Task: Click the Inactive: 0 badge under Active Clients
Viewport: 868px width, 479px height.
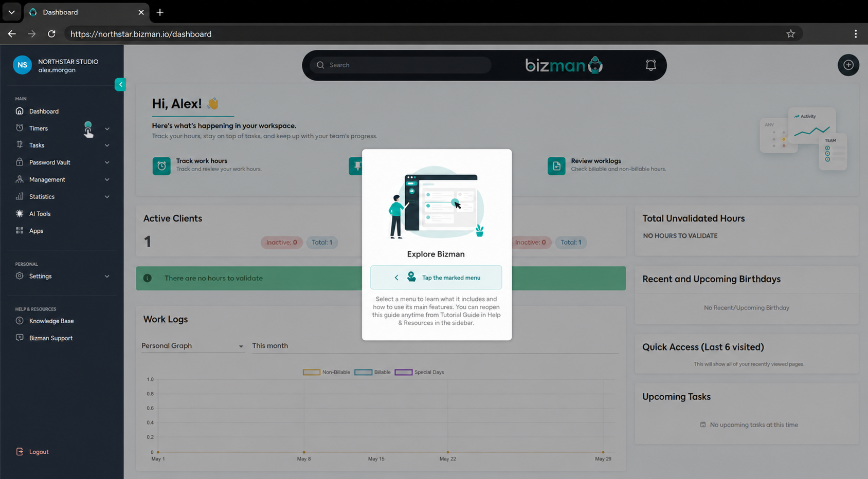Action: coord(281,243)
